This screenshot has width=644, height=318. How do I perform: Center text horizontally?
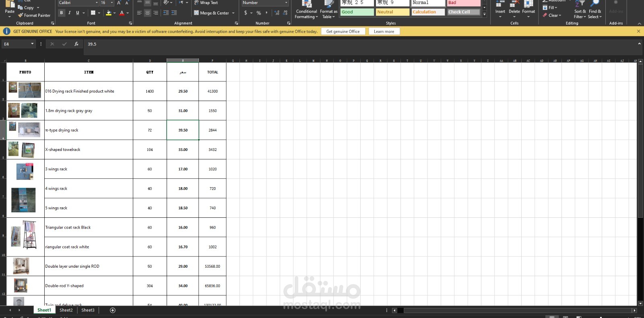[x=147, y=13]
